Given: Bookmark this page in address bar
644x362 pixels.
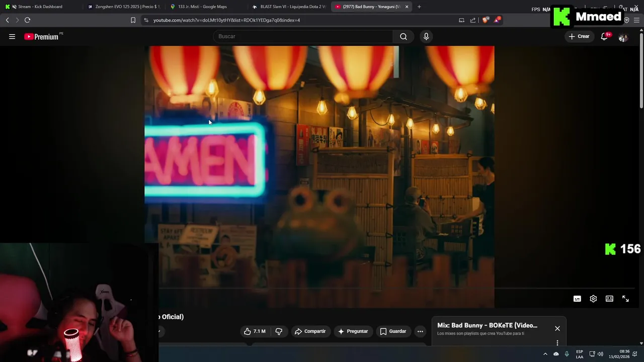Looking at the screenshot, I should point(133,20).
